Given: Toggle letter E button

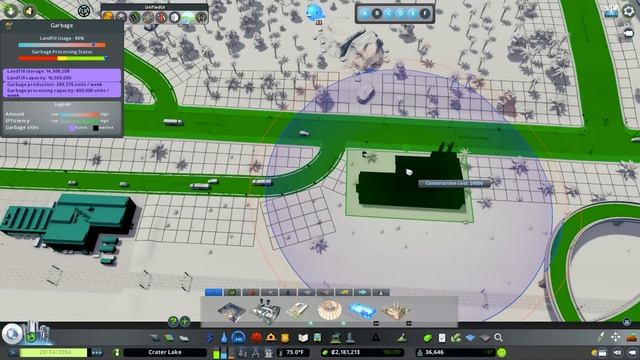Looking at the screenshot, I should pyautogui.click(x=413, y=13).
